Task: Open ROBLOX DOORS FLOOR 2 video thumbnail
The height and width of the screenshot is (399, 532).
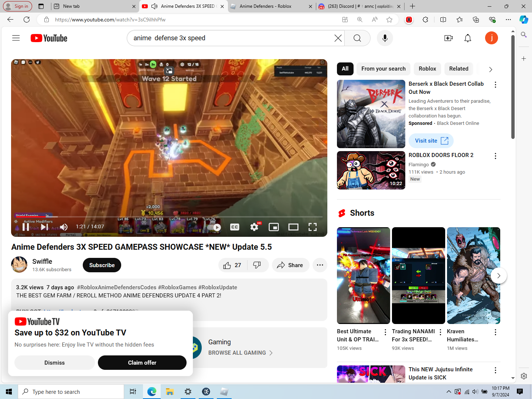Action: pyautogui.click(x=371, y=170)
